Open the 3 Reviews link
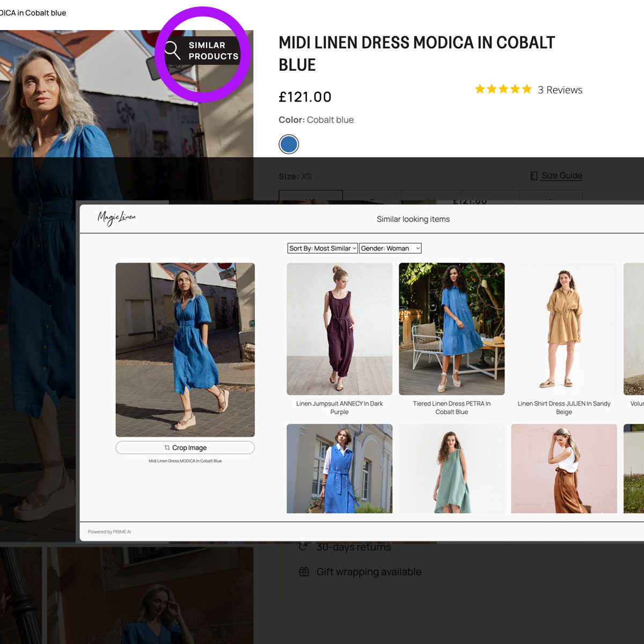This screenshot has width=644, height=644. tap(561, 90)
